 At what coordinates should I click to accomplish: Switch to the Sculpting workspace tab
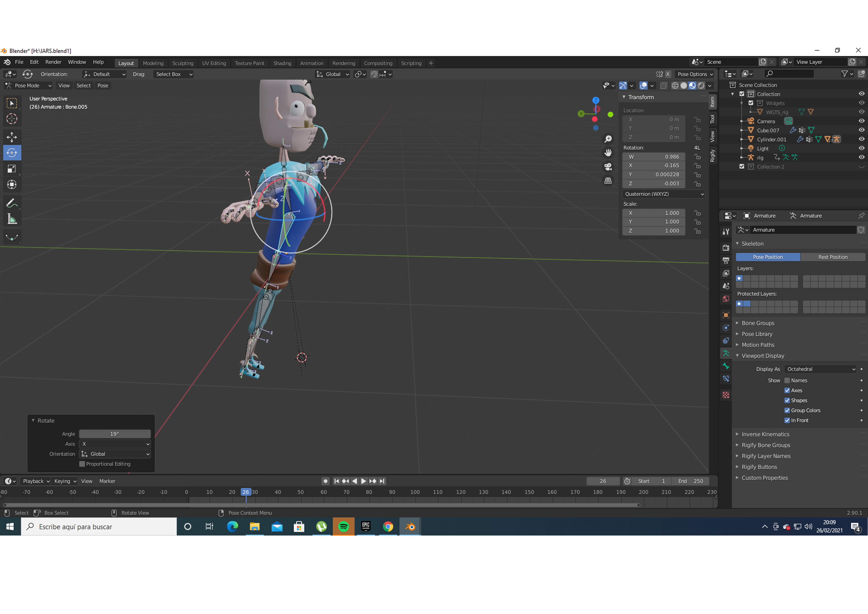tap(183, 63)
